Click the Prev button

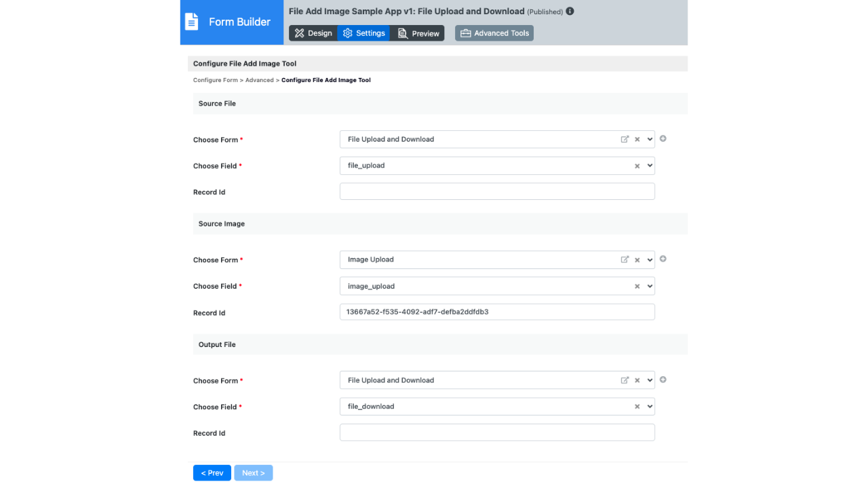click(x=212, y=473)
